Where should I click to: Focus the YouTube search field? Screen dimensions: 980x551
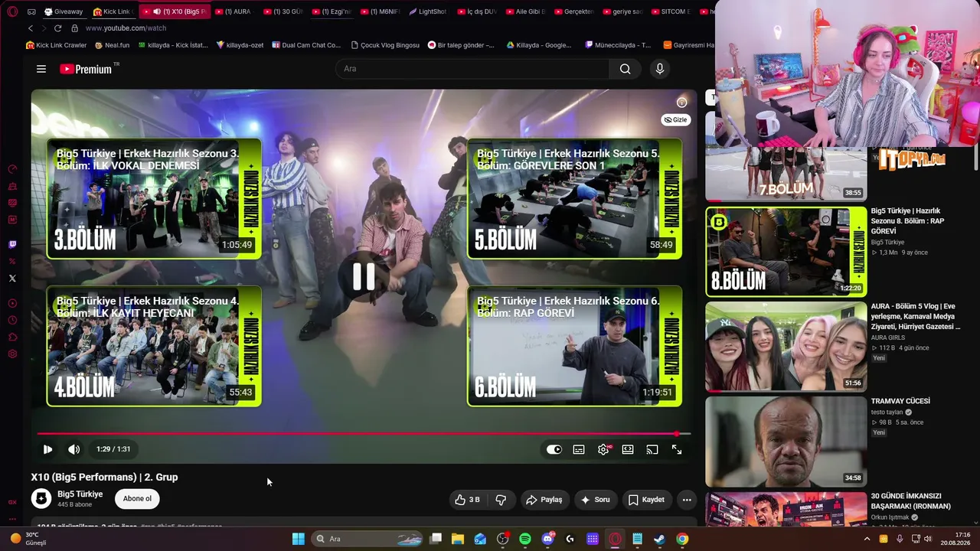tap(472, 69)
